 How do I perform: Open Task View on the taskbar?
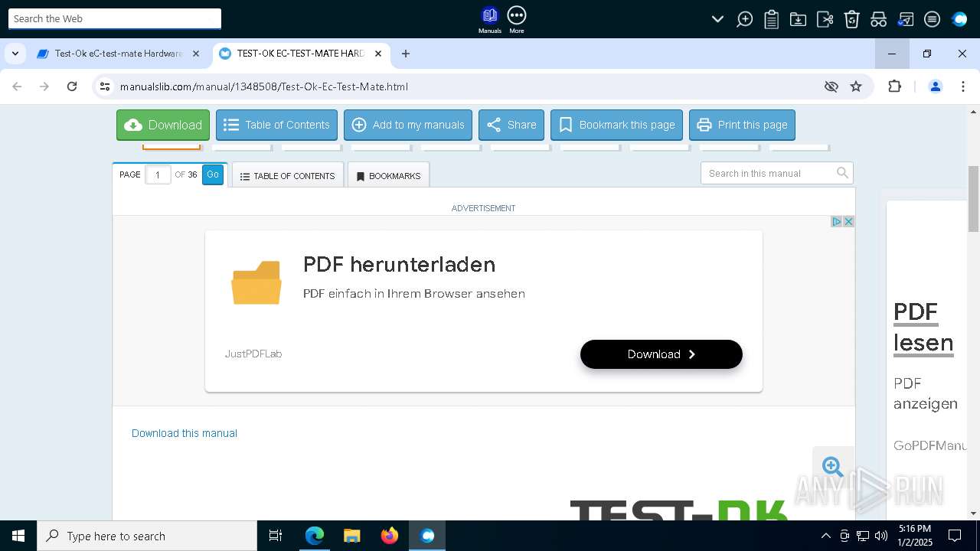tap(276, 536)
